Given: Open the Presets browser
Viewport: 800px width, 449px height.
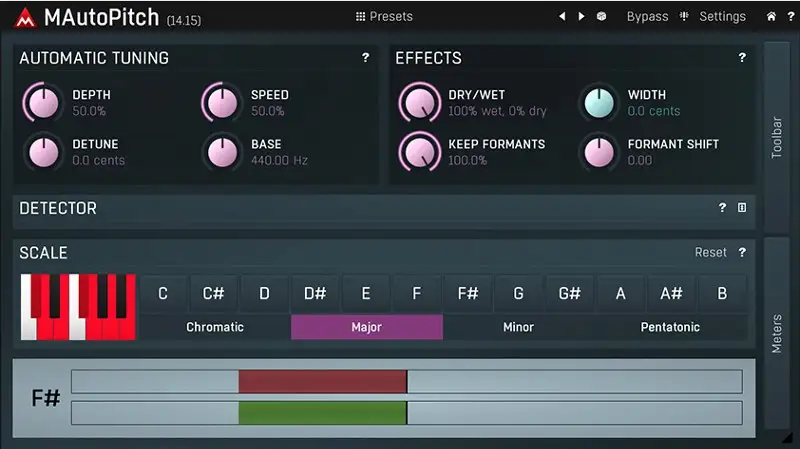Looking at the screenshot, I should coord(384,17).
